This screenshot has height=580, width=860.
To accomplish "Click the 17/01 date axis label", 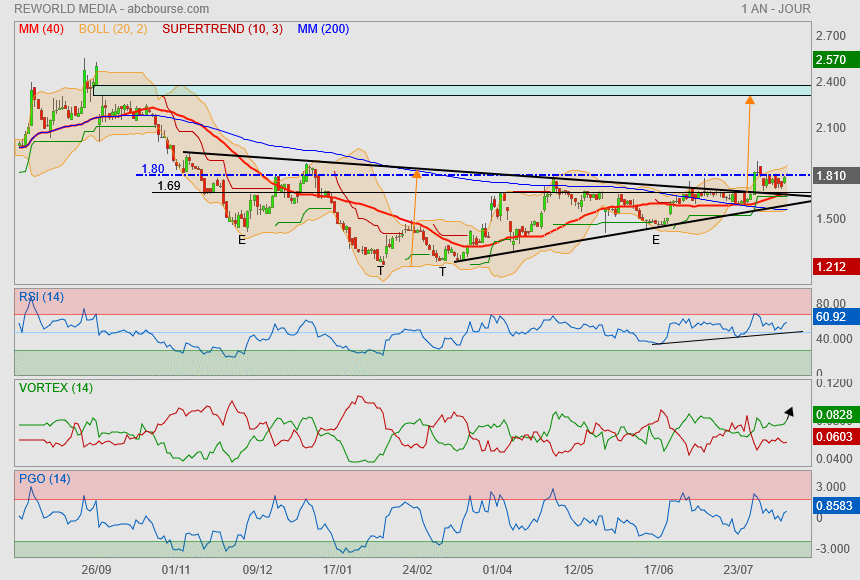I will pyautogui.click(x=337, y=570).
